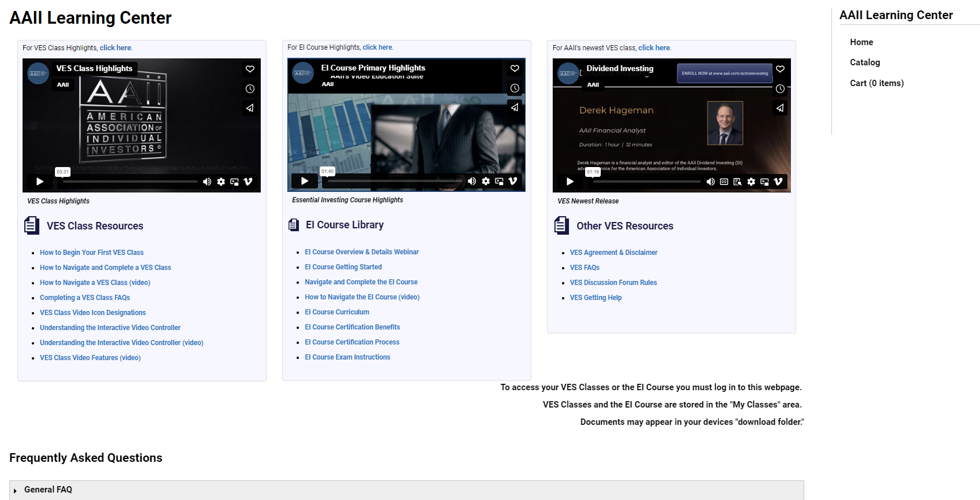This screenshot has height=500, width=980.
Task: Share the Dividend Investing video
Action: pyautogui.click(x=780, y=108)
